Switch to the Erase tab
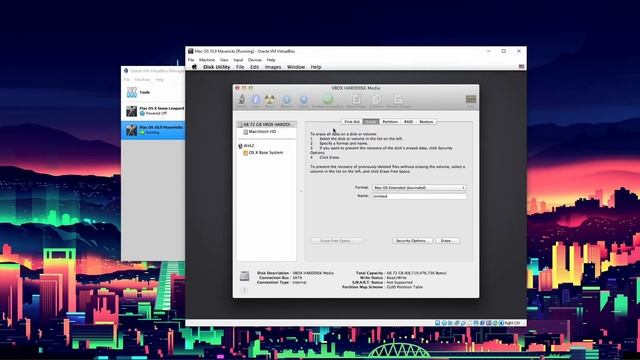640x360 pixels. click(371, 122)
